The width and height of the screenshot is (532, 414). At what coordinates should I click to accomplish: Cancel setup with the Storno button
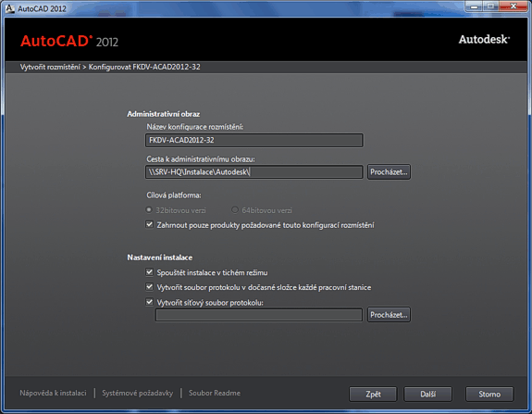pyautogui.click(x=489, y=394)
